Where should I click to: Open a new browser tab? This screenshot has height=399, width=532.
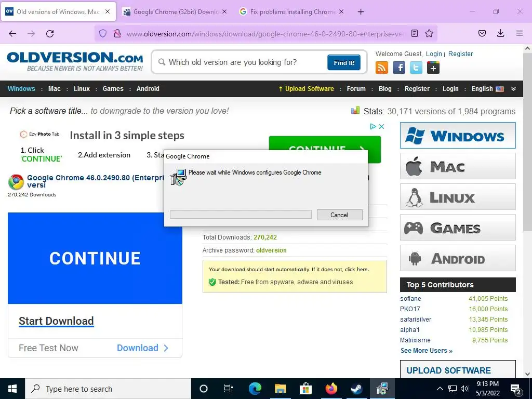pos(361,12)
